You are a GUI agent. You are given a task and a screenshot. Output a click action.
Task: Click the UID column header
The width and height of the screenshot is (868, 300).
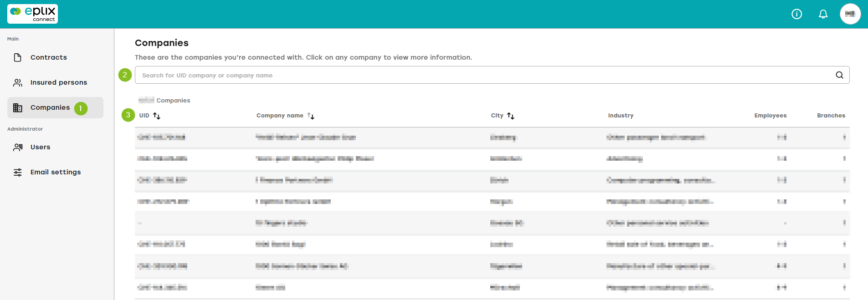[144, 116]
